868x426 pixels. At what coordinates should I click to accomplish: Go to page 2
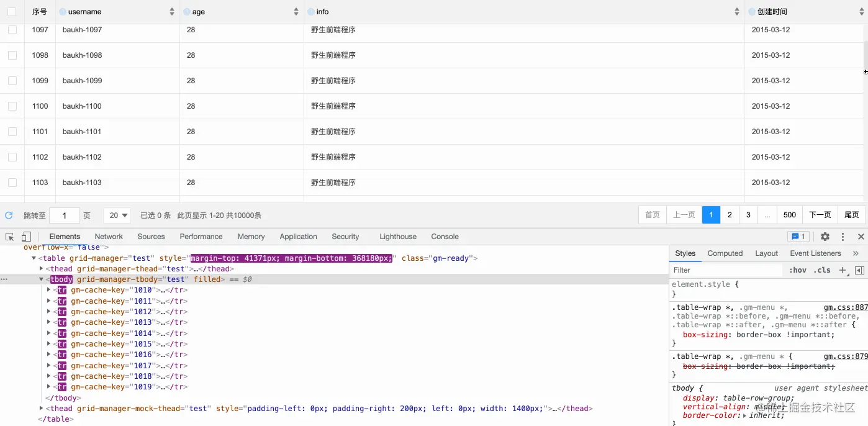tap(730, 215)
